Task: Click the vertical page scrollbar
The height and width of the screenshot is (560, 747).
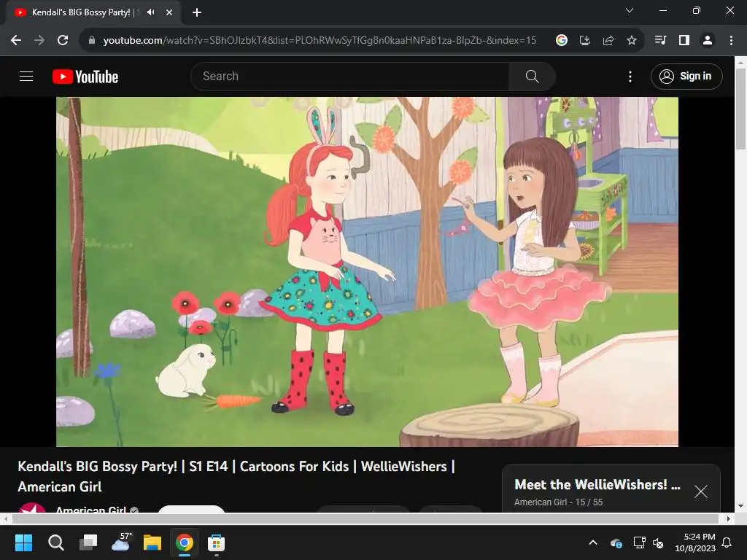Action: point(741,109)
